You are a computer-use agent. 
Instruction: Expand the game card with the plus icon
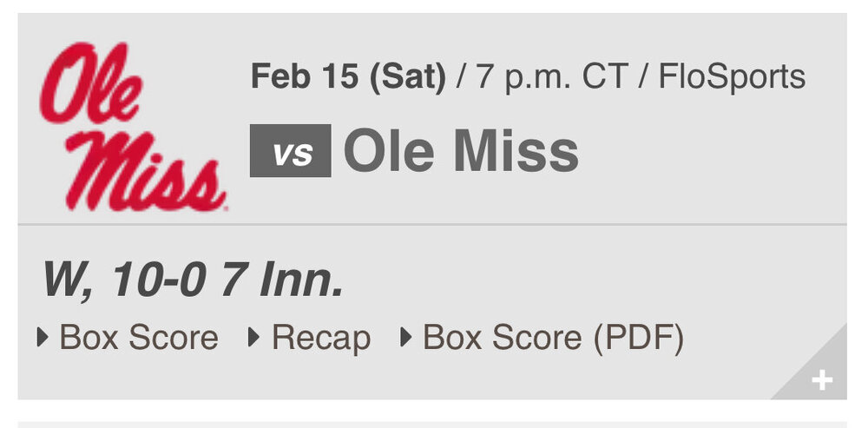821,380
